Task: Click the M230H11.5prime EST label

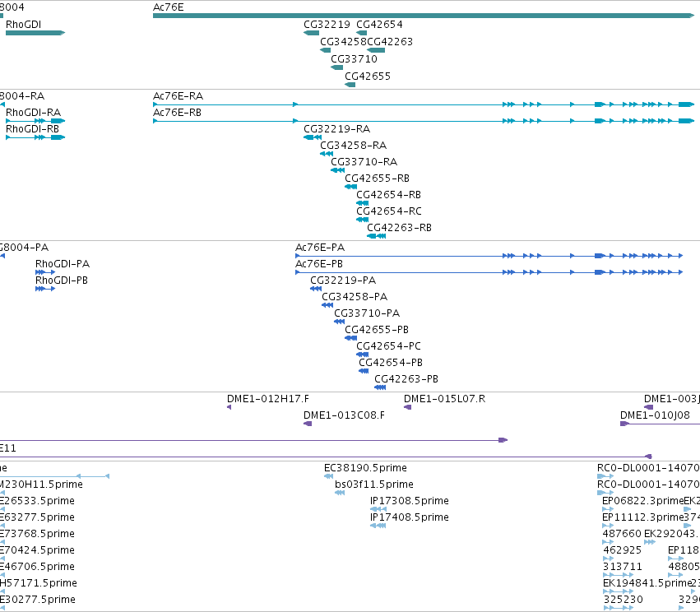Action: coord(41,484)
